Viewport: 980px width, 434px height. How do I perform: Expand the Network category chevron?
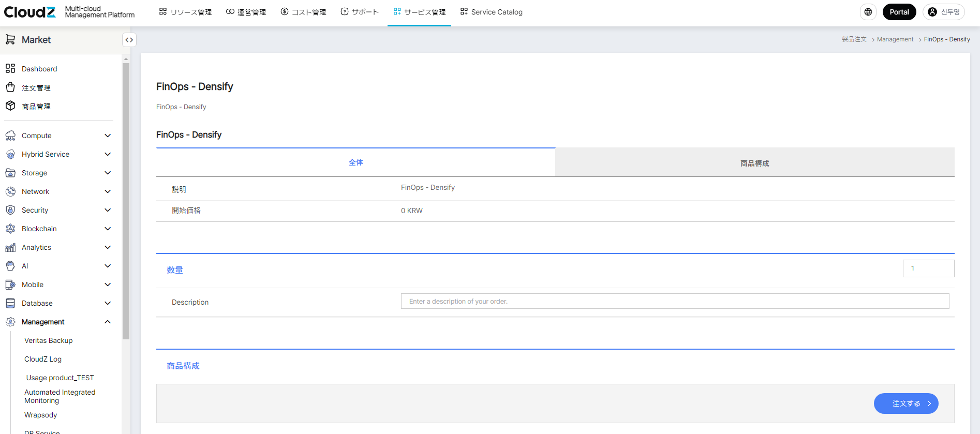coord(108,191)
